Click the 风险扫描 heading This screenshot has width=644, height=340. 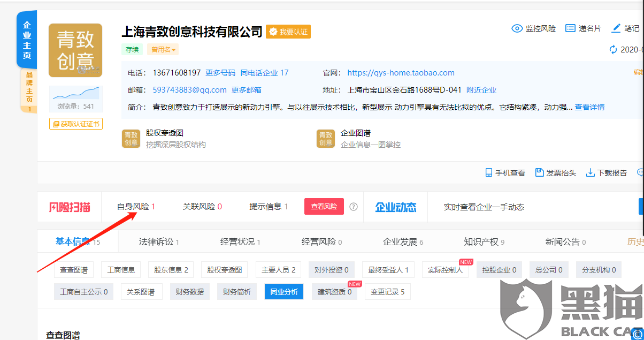pos(70,207)
